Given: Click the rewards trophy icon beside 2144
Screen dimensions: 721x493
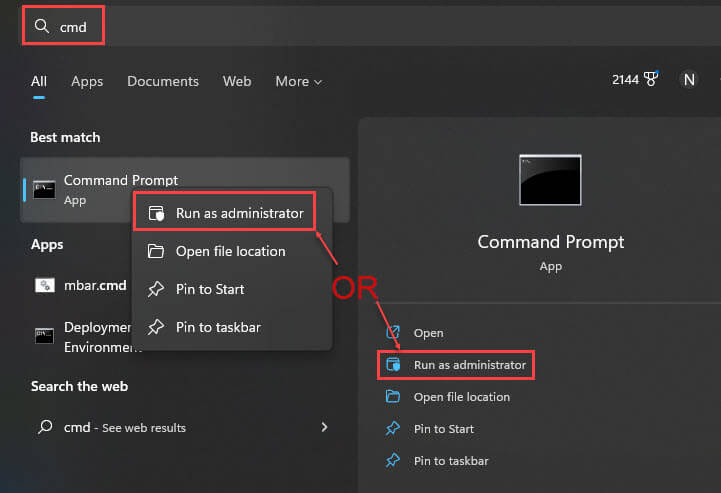Looking at the screenshot, I should tap(651, 79).
